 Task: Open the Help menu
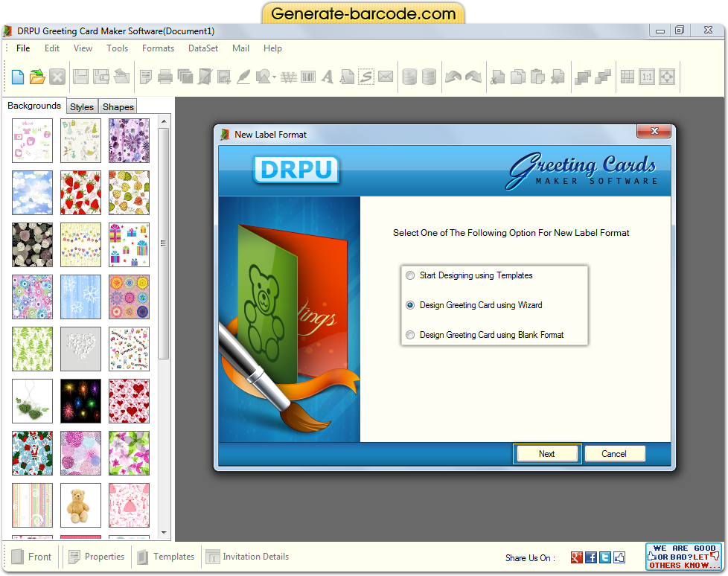coord(272,48)
